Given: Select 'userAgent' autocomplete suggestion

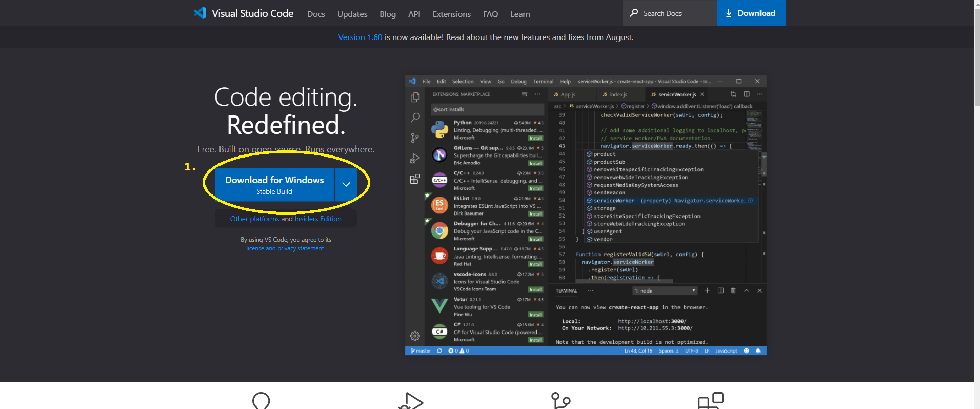Looking at the screenshot, I should (x=671, y=231).
